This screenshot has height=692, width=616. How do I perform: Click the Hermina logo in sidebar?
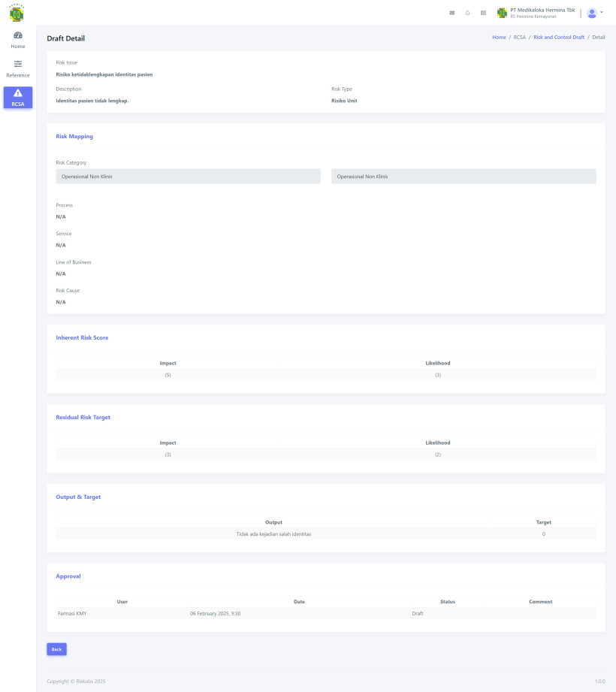[17, 13]
